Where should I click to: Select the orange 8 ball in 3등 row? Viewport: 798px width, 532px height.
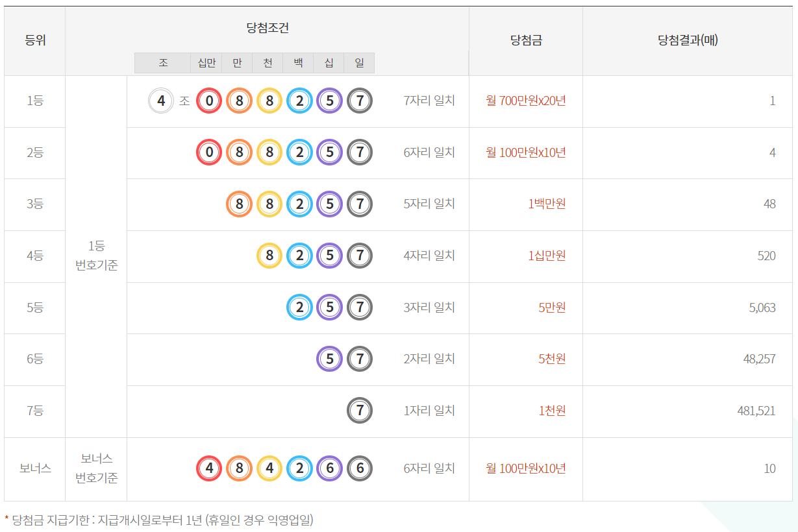pyautogui.click(x=239, y=204)
